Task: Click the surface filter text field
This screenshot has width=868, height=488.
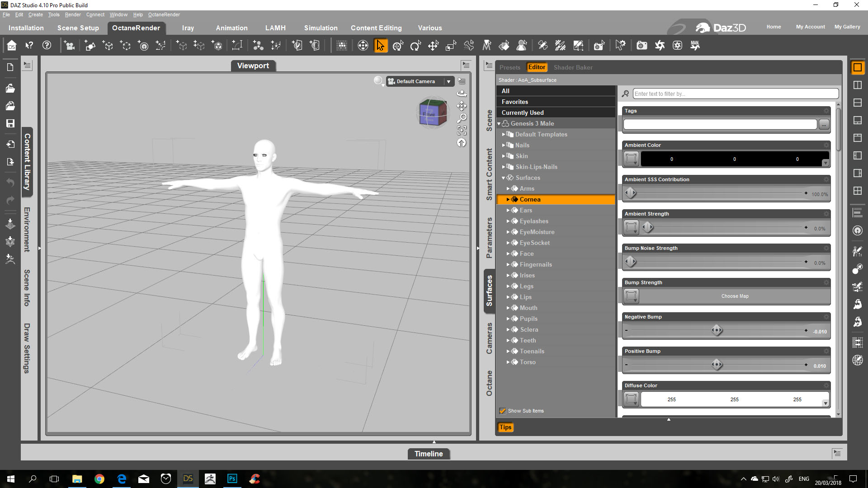Action: coord(735,94)
